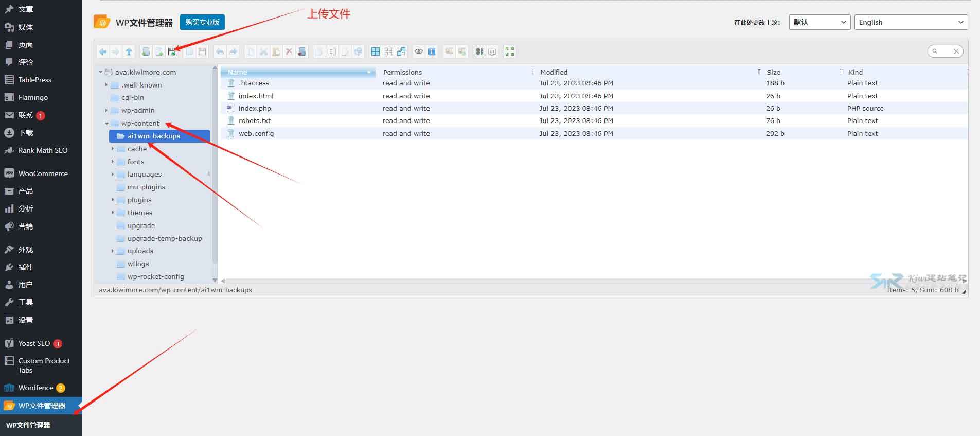The width and height of the screenshot is (980, 436).
Task: Sort files by the Name column
Action: 298,72
